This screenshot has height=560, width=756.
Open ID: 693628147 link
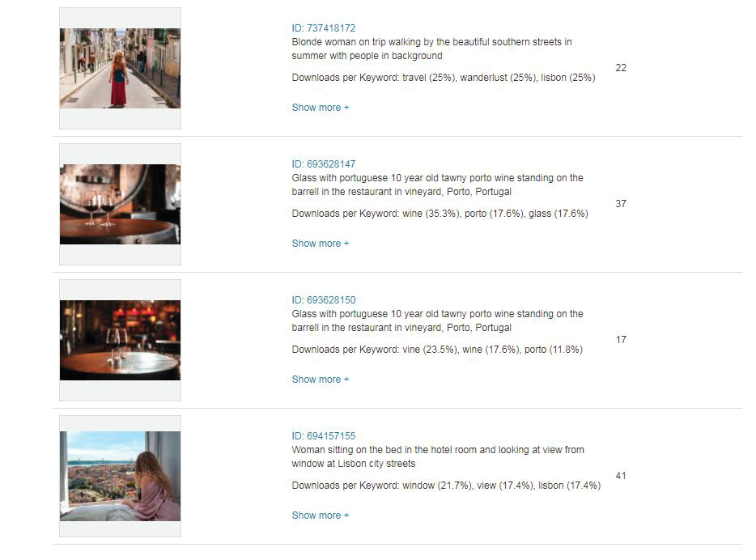pos(324,163)
